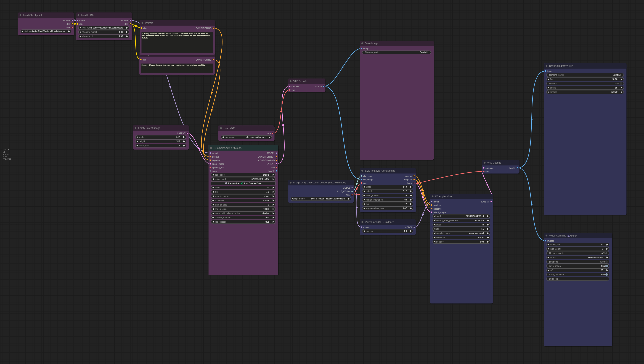Image resolution: width=644 pixels, height=364 pixels.
Task: Increase steps with right arrow in KSampler Adv.
Action: 273,188
